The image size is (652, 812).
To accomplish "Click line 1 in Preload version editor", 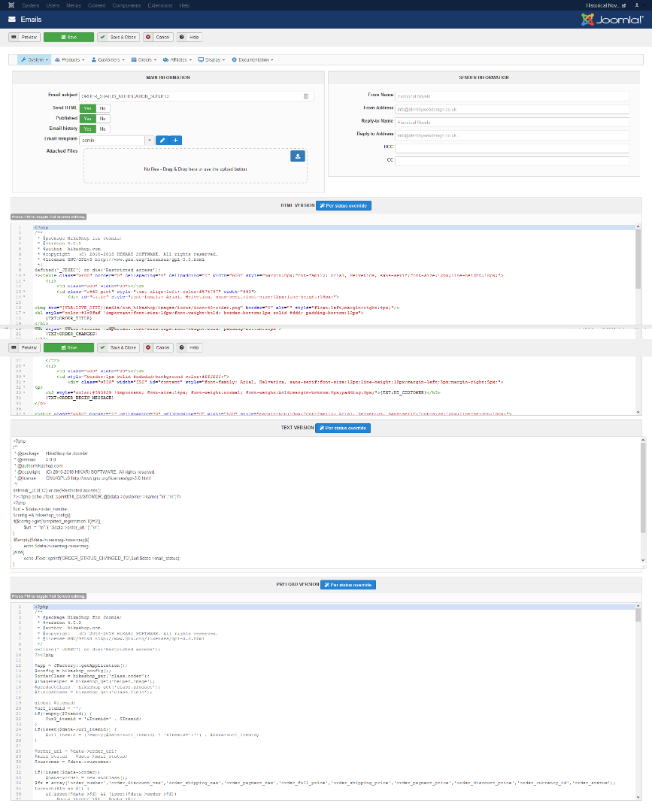I will 335,607.
